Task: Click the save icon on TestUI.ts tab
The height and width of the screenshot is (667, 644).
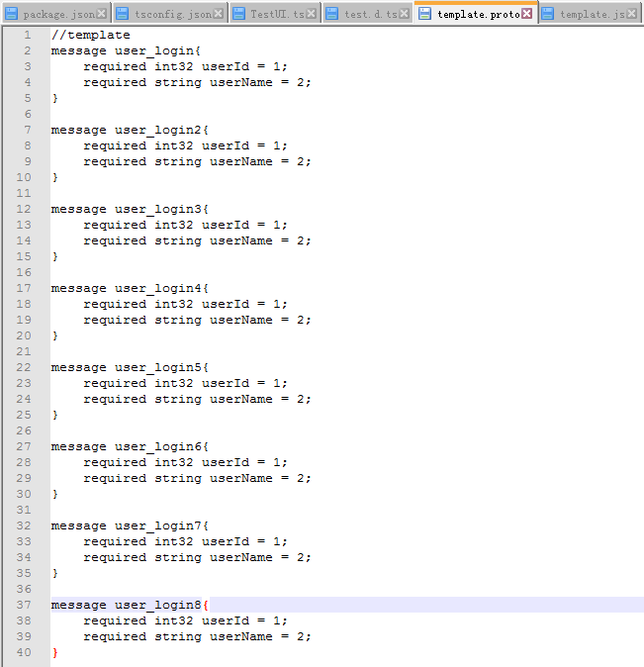Action: point(239,14)
